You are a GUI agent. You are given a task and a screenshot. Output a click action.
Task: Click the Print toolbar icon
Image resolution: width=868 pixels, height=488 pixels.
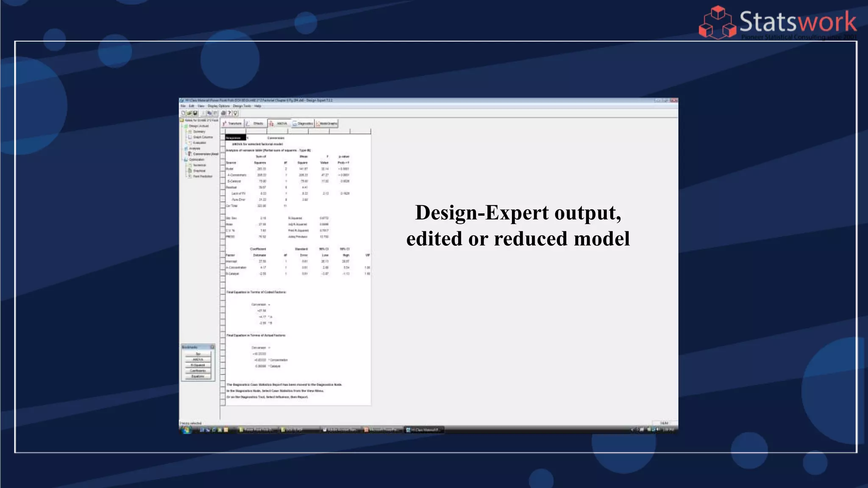(223, 113)
